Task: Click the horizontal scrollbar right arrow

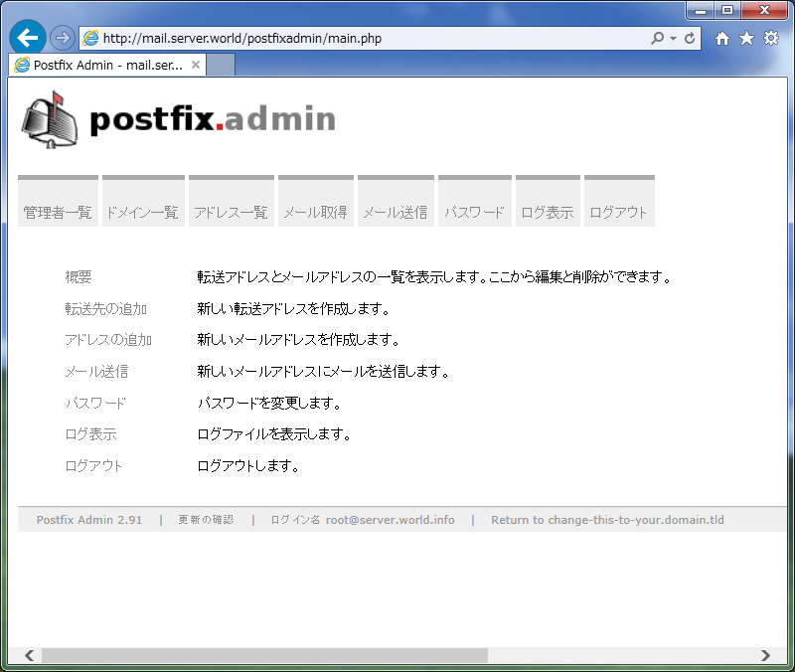Action: 765,655
